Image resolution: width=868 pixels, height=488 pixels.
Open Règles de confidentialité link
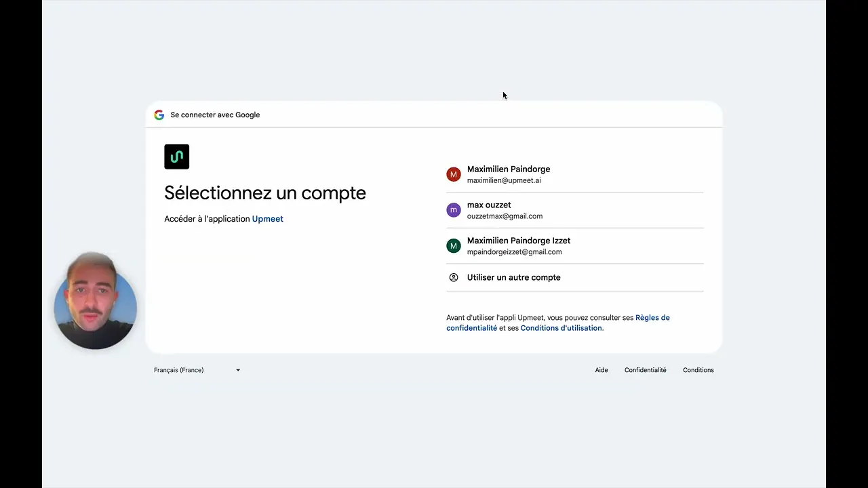[x=558, y=323]
